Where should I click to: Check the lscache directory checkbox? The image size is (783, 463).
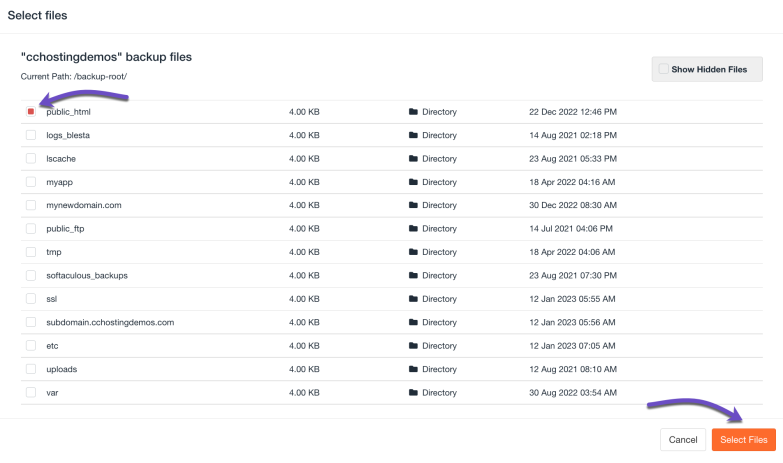point(31,159)
